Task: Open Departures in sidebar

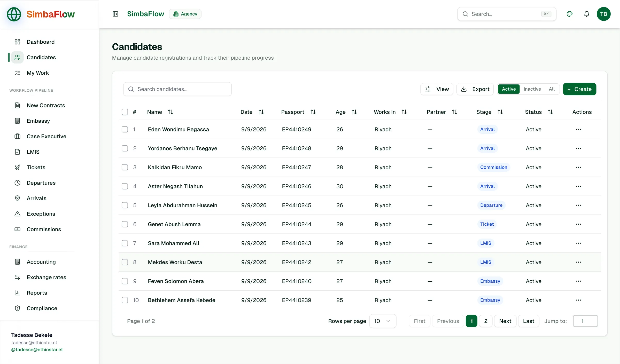Action: (x=41, y=183)
